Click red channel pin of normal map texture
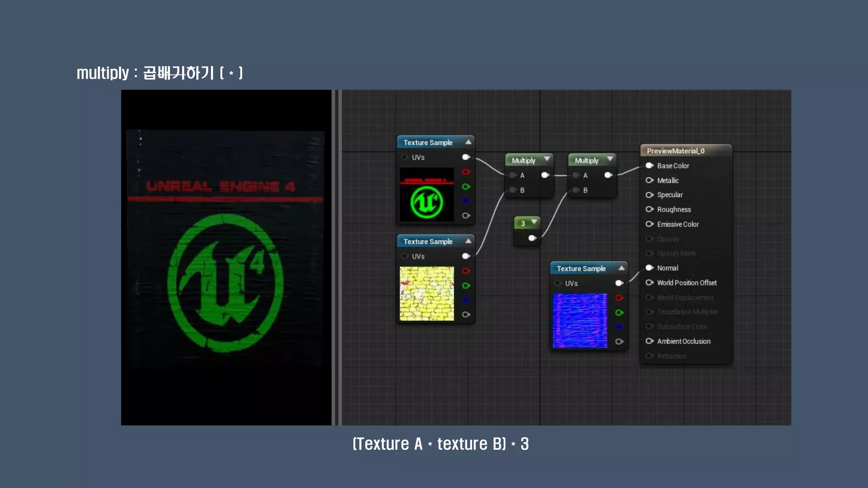The image size is (868, 488). (x=619, y=298)
